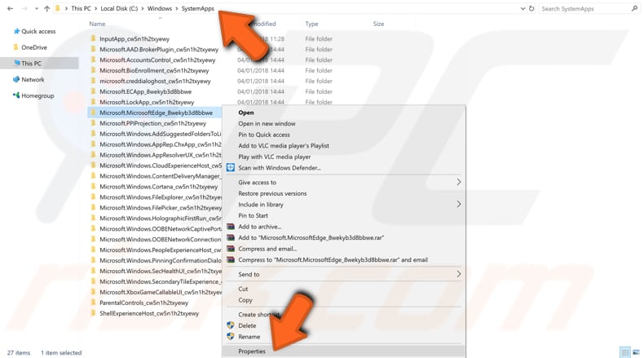Choose Open in the context menu

(x=245, y=113)
